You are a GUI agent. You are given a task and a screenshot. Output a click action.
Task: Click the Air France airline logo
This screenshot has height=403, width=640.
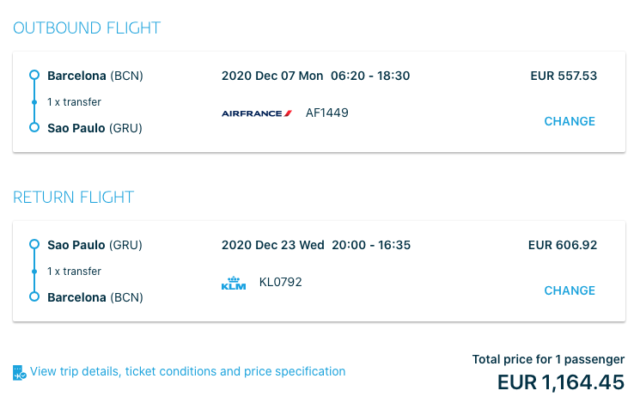point(256,113)
